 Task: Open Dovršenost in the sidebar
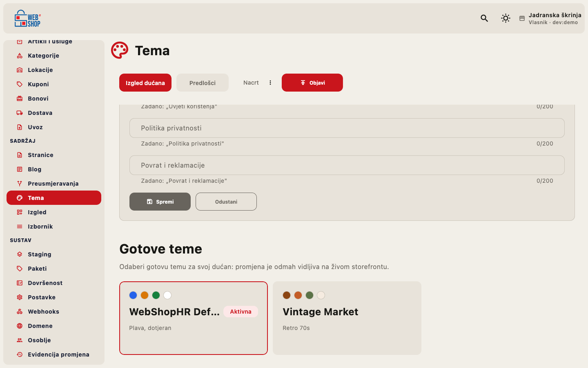[x=54, y=283]
